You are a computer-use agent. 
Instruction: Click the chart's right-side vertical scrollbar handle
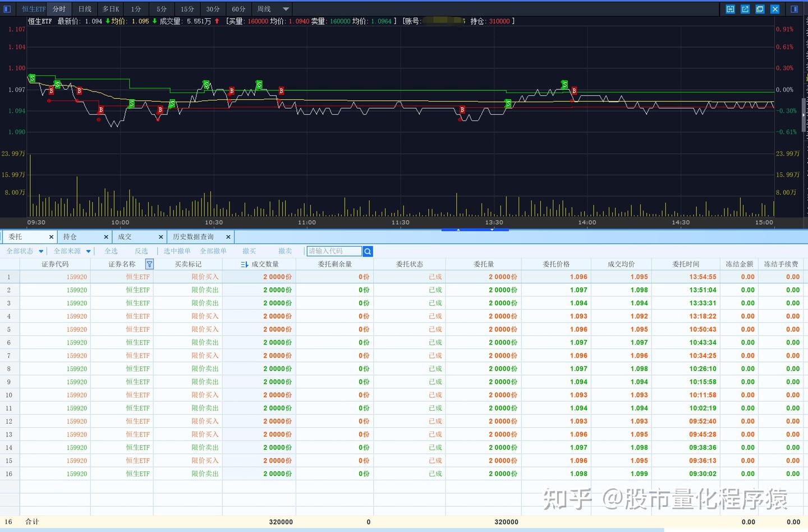pyautogui.click(x=804, y=115)
